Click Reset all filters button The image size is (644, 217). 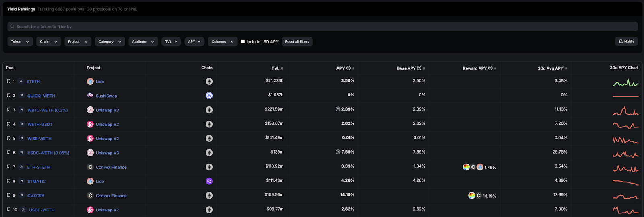(x=297, y=41)
